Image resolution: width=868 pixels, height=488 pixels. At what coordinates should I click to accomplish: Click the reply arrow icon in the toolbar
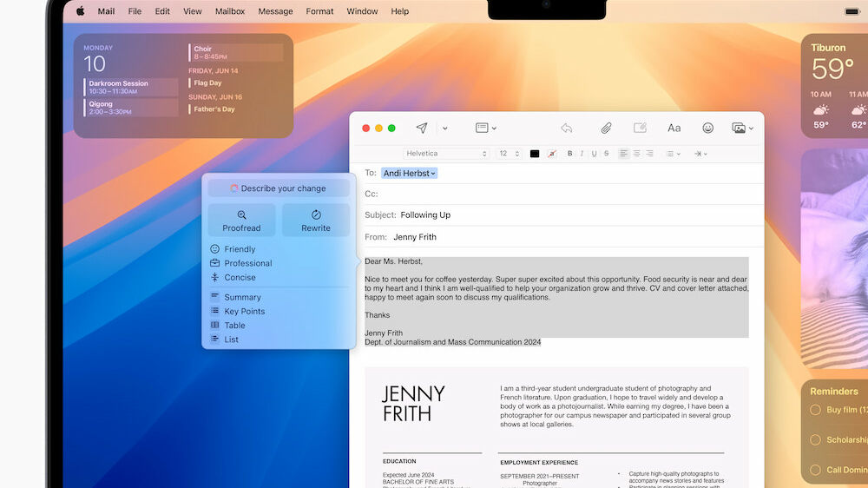click(566, 129)
